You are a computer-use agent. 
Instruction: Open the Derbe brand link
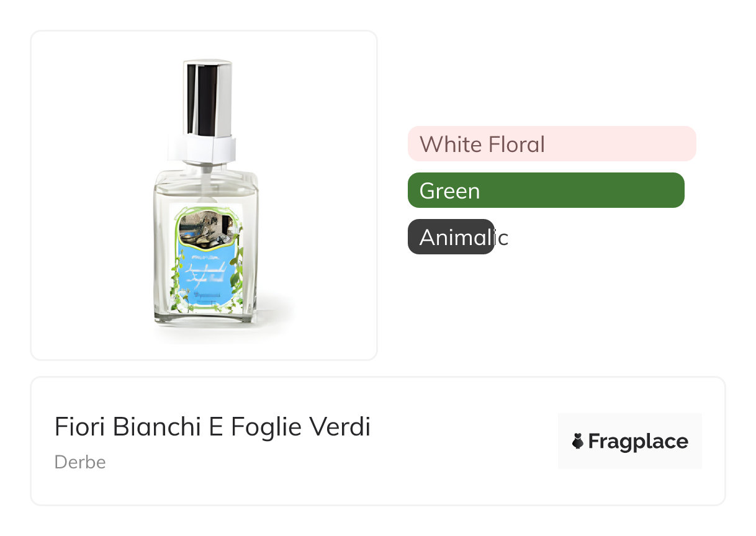tap(80, 462)
